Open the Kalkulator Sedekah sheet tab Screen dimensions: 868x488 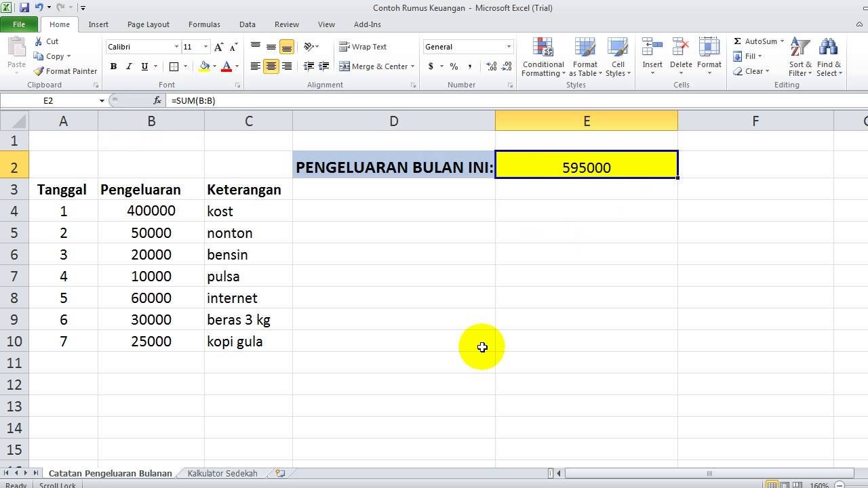222,473
